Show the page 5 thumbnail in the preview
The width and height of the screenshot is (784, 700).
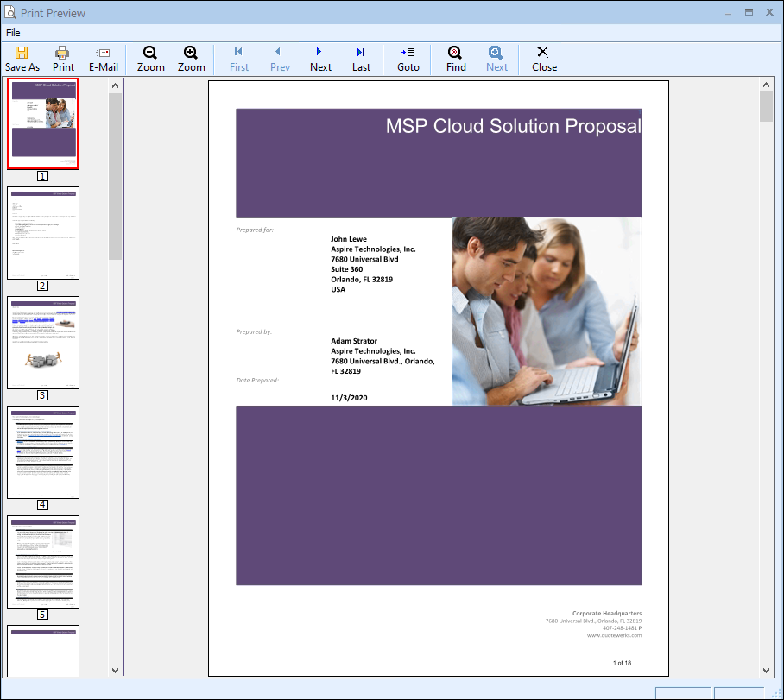pos(43,561)
